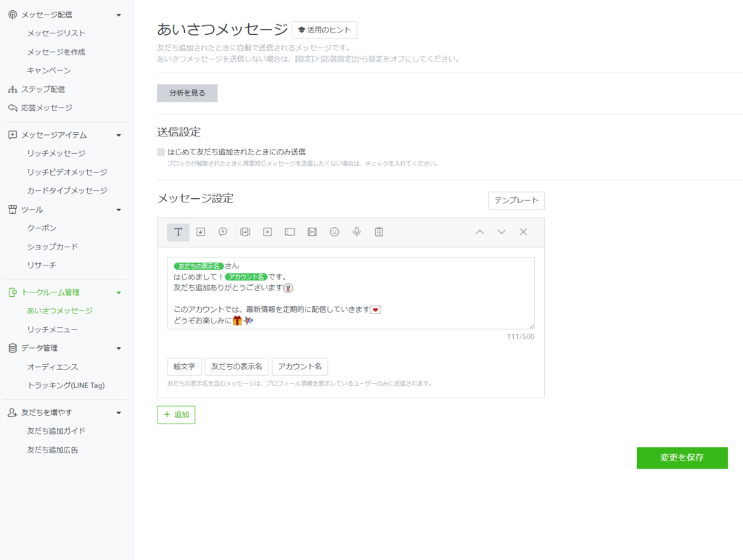
Task: Open the テンプレート button
Action: (x=516, y=201)
